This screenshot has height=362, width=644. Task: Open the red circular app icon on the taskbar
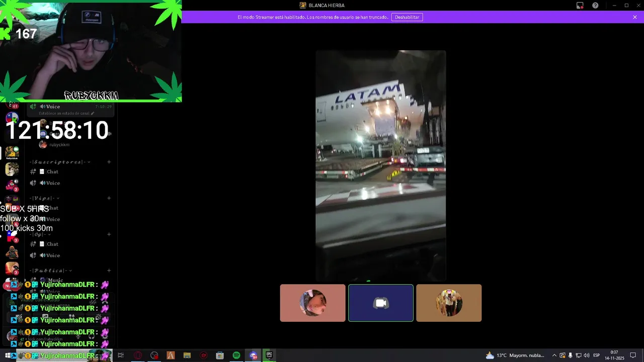click(x=203, y=355)
